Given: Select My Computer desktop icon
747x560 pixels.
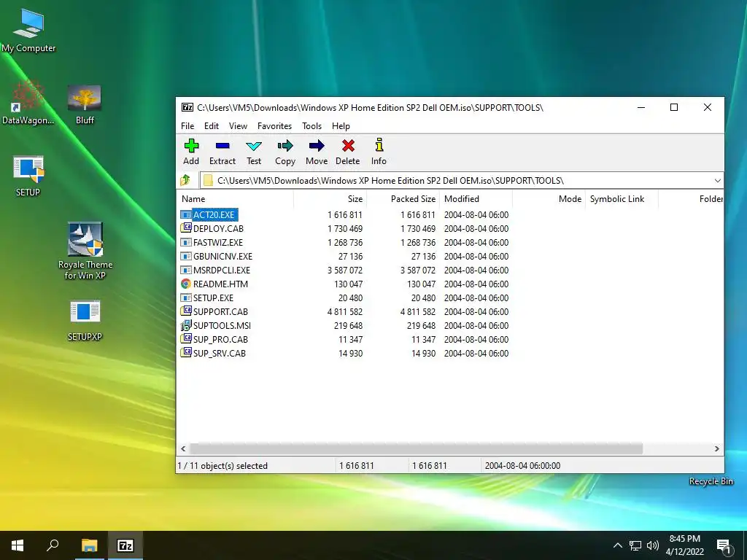Looking at the screenshot, I should click(28, 30).
